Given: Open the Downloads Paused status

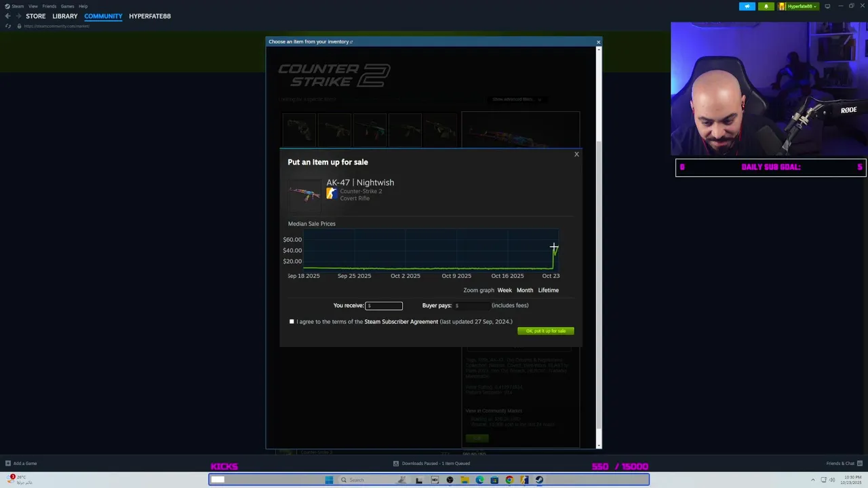Looking at the screenshot, I should click(x=432, y=464).
